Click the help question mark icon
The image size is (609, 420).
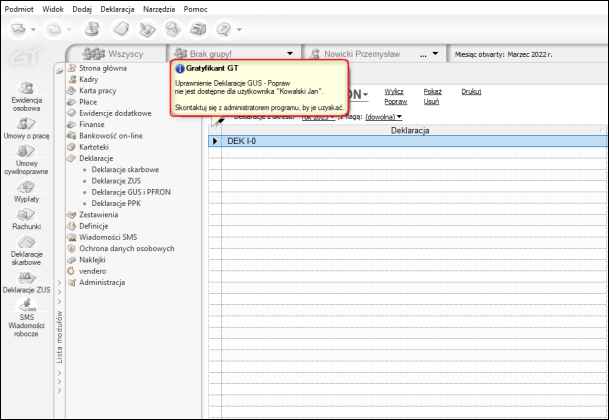click(224, 29)
